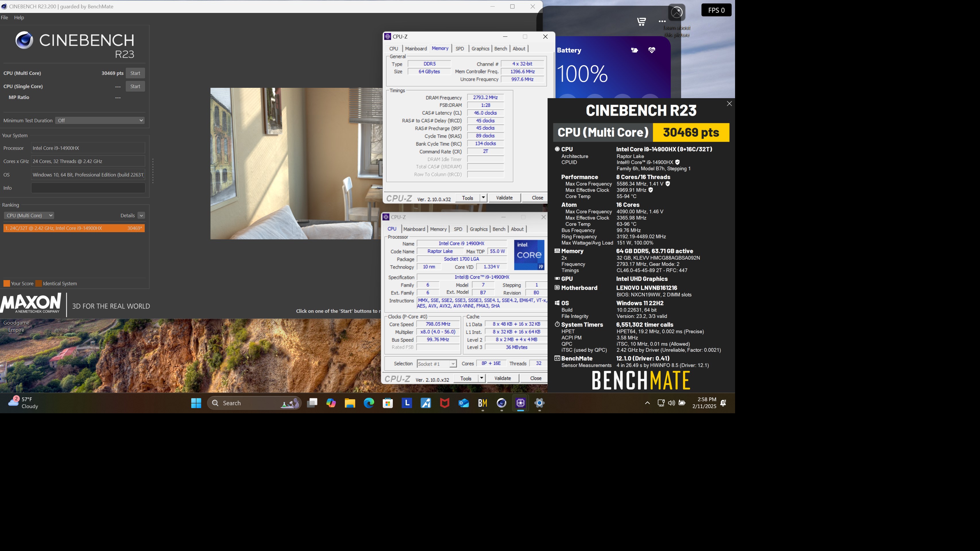Viewport: 980px width, 551px height.
Task: Start the CPU (Multi Core) test
Action: pyautogui.click(x=136, y=73)
